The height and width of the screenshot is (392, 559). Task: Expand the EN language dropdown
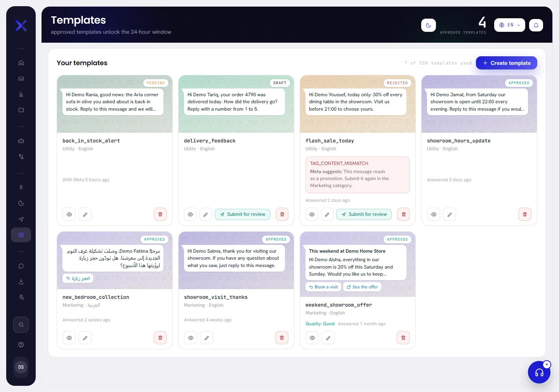click(510, 25)
